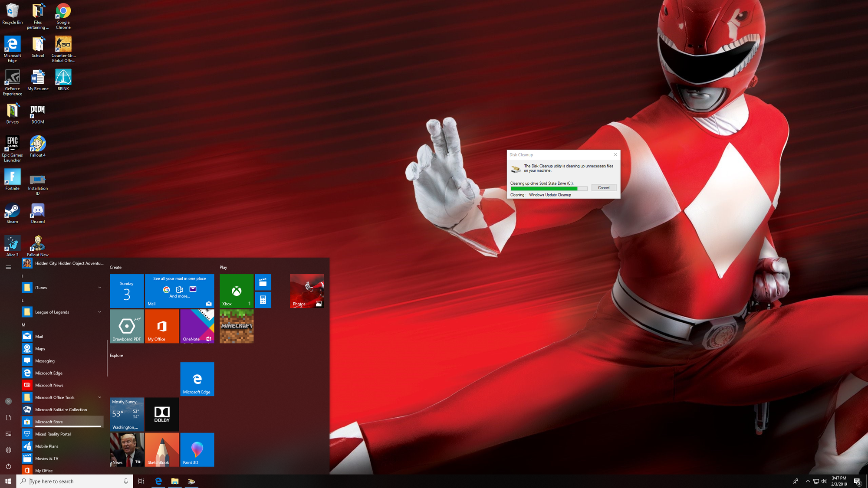Open Mixed Reality Portal entry

pyautogui.click(x=62, y=434)
